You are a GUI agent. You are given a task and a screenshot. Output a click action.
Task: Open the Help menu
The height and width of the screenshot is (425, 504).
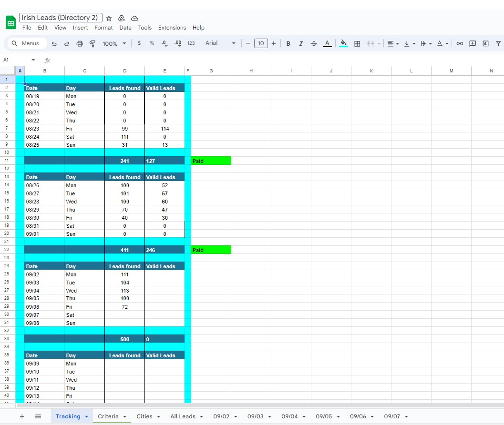click(x=198, y=28)
